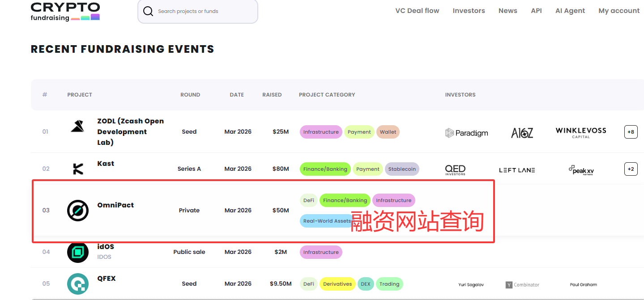Click the Crypto Fundraising logo
644x300 pixels.
(65, 12)
